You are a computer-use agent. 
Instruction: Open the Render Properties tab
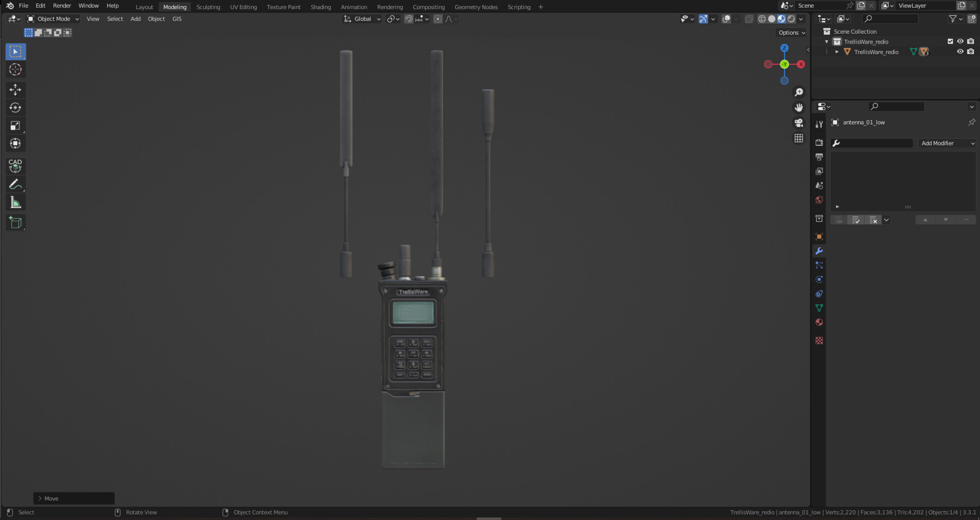click(x=819, y=142)
